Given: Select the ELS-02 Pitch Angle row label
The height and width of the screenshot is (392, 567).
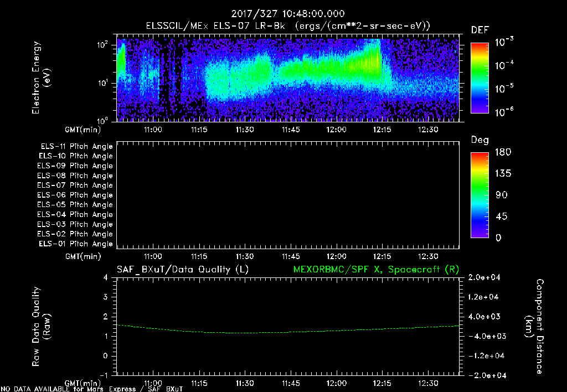Looking at the screenshot, I should (x=75, y=234).
